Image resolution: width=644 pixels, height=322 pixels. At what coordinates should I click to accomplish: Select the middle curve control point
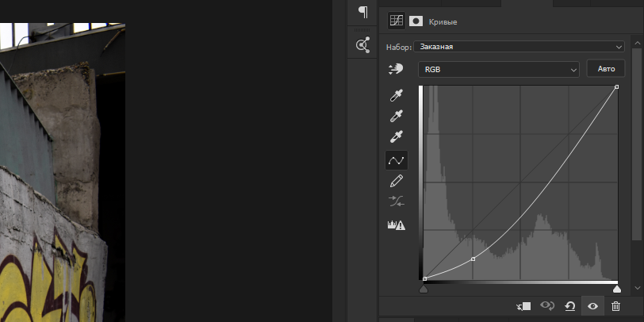click(473, 259)
